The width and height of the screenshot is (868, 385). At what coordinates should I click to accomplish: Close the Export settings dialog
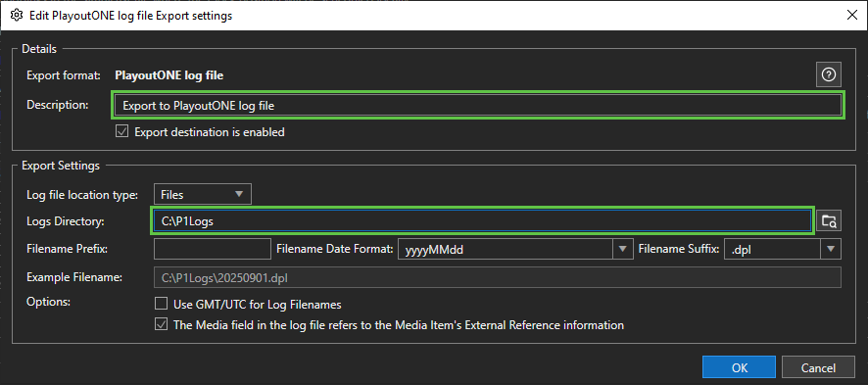[851, 16]
